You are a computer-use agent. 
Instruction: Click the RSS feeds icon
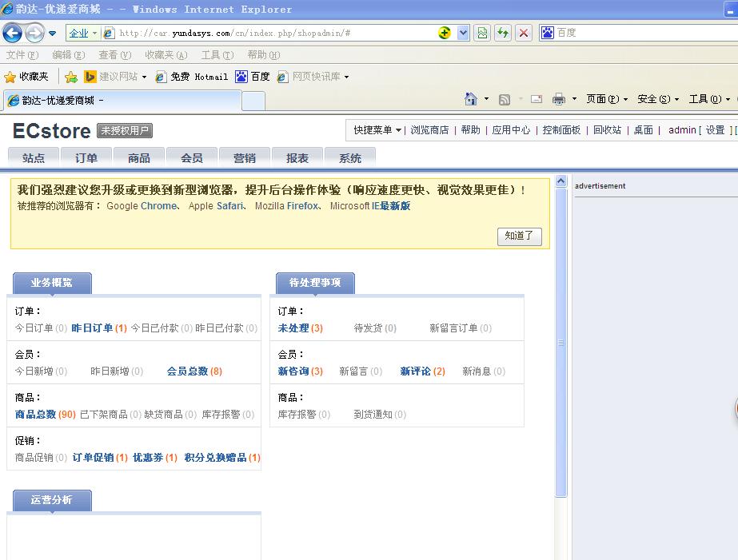[x=505, y=100]
